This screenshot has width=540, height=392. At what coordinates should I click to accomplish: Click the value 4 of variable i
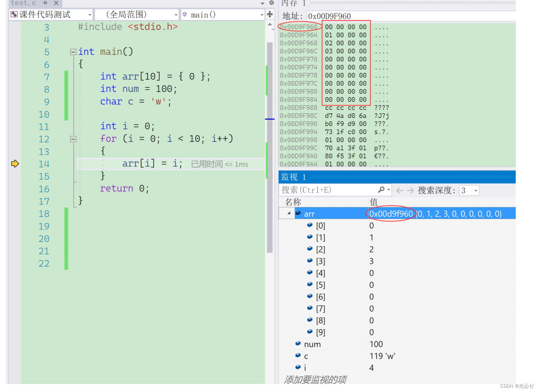pos(372,368)
